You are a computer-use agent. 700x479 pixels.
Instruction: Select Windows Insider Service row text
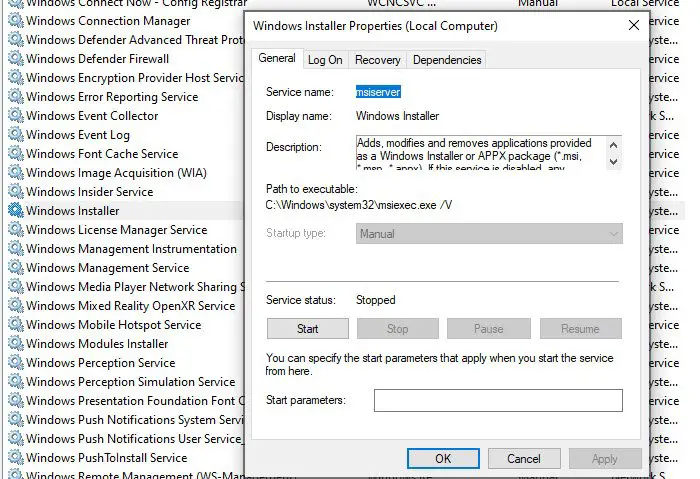point(90,192)
